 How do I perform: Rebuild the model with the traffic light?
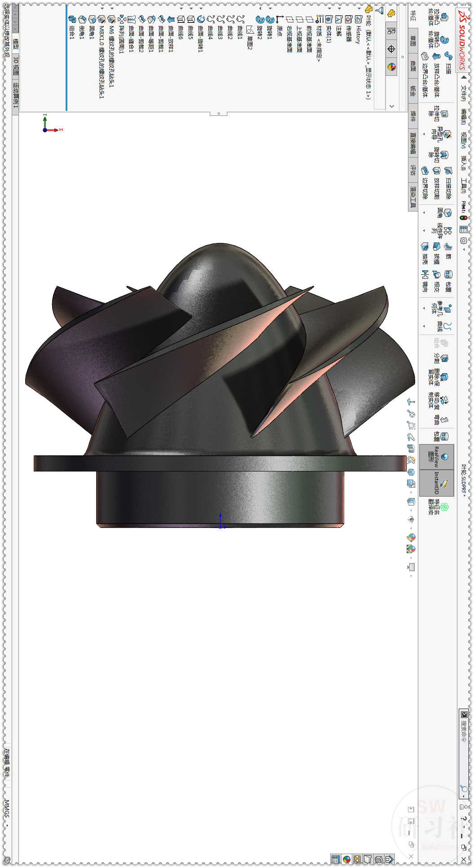pos(464,217)
